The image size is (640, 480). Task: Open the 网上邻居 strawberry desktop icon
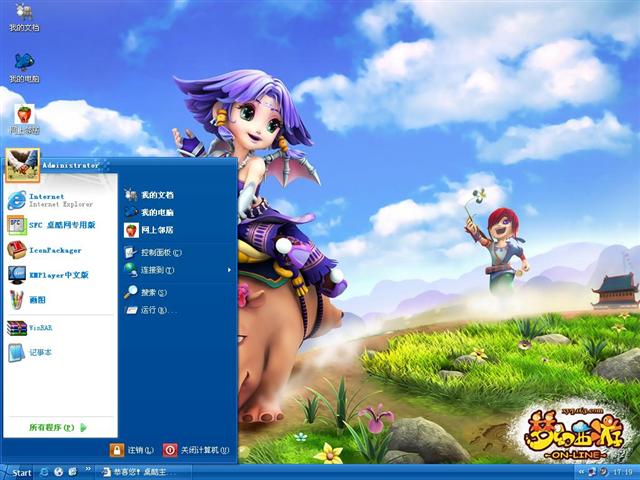pyautogui.click(x=24, y=119)
